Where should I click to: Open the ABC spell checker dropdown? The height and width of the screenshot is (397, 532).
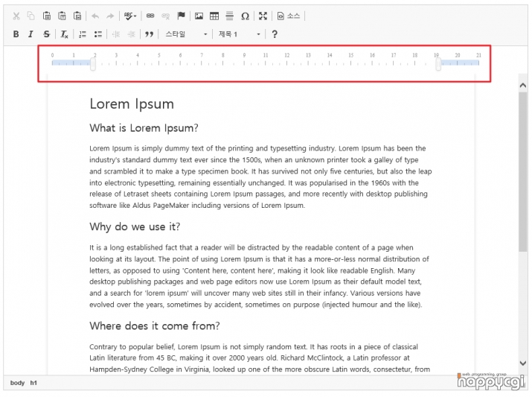130,16
